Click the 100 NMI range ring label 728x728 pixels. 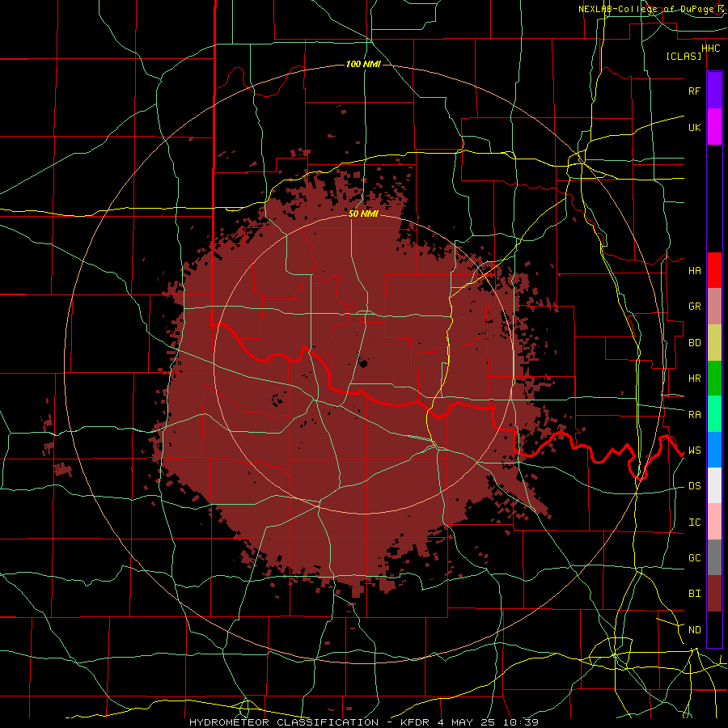pos(363,64)
